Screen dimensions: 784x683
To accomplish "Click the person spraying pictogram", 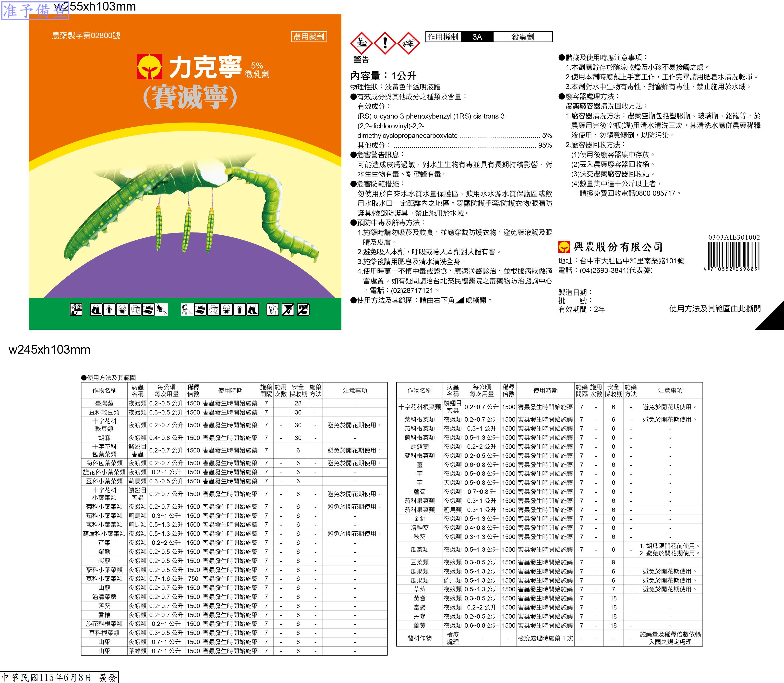I will (187, 309).
